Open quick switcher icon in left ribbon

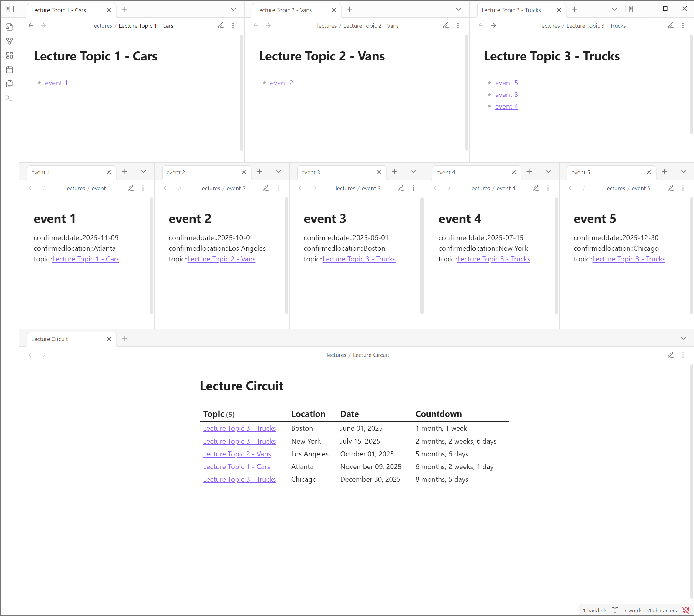click(x=10, y=27)
